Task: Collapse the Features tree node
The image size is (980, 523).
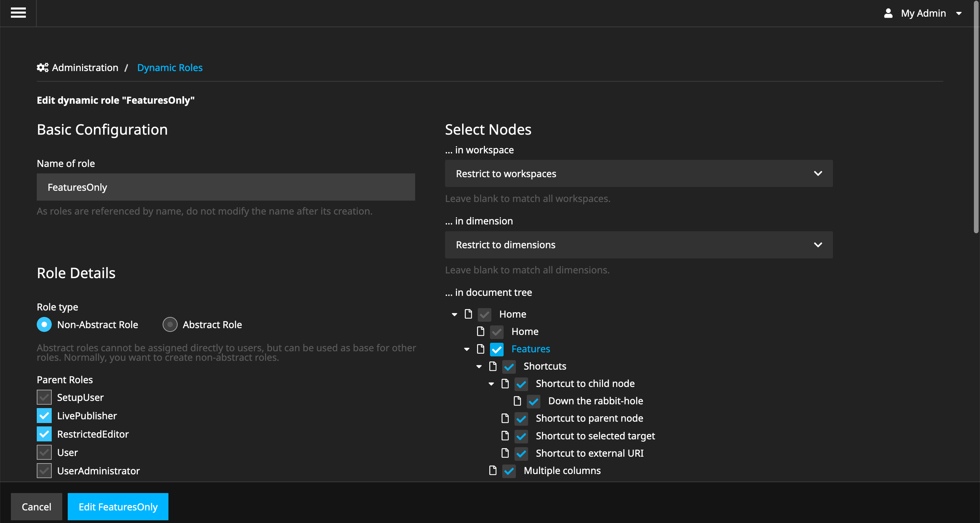Action: (467, 349)
